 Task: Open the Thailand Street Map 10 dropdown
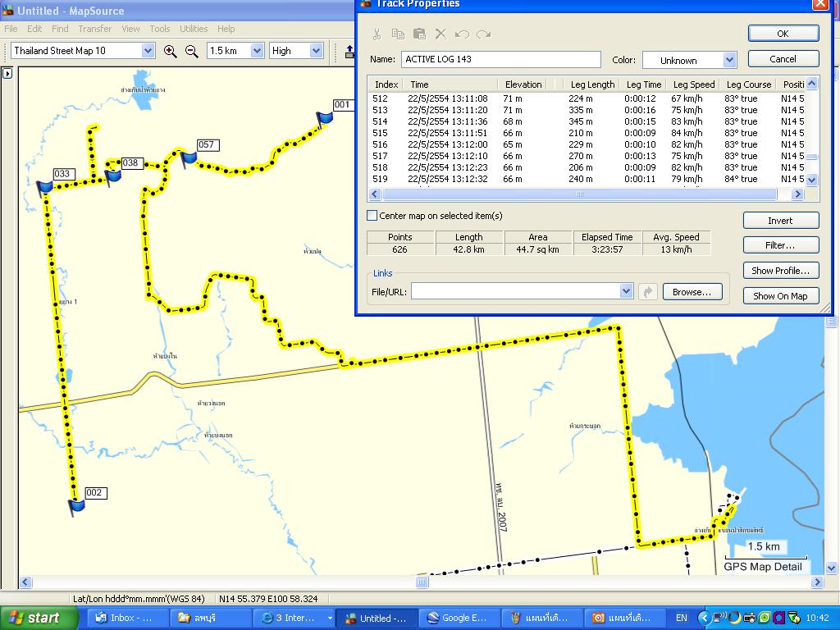click(148, 51)
